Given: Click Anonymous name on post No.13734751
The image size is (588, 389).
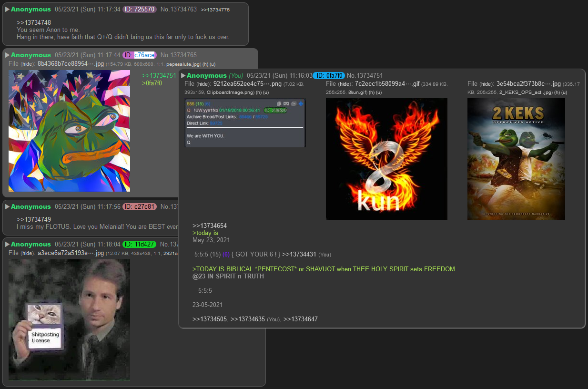Looking at the screenshot, I should [207, 76].
